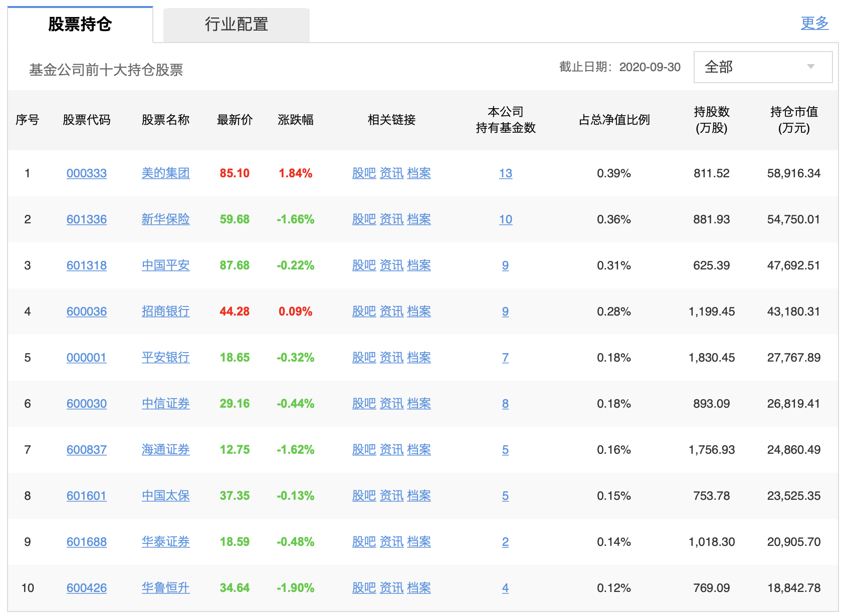846x616 pixels.
Task: Open 中信证券 stock name link
Action: click(165, 404)
